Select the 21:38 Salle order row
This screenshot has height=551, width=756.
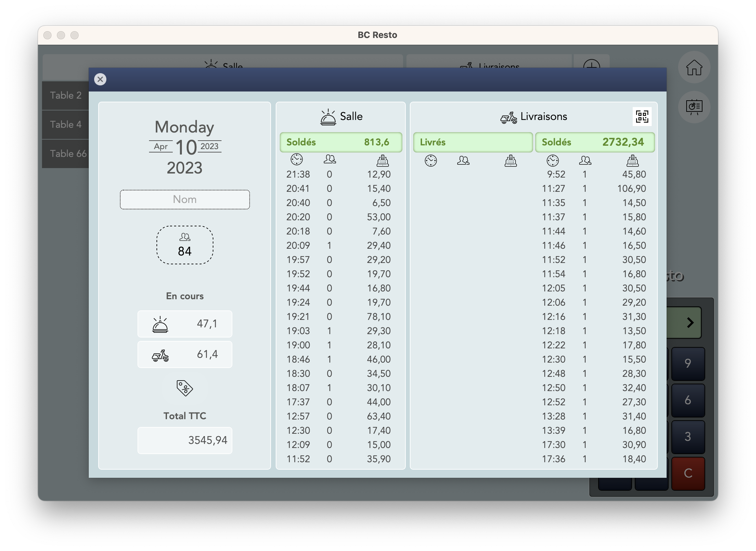(x=339, y=175)
